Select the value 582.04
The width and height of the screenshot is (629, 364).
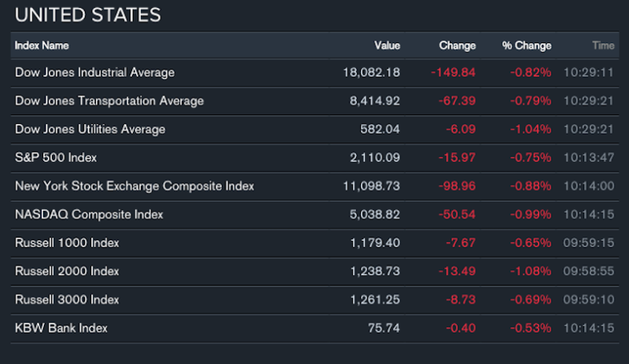[x=380, y=130]
